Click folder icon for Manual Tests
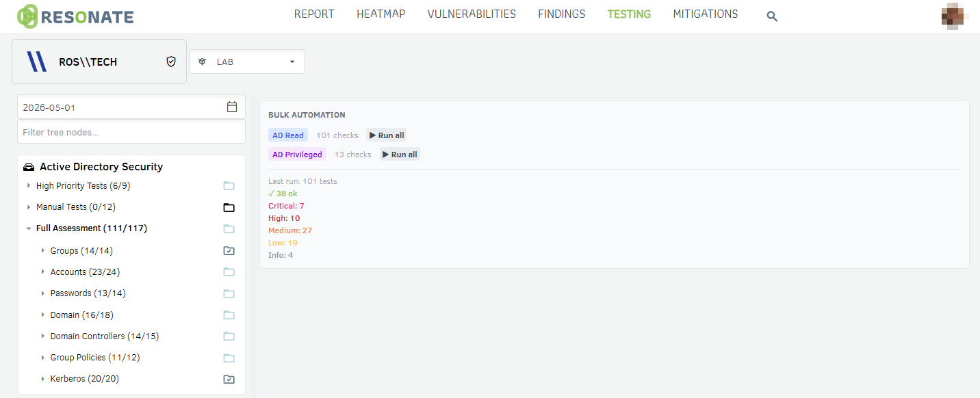This screenshot has width=980, height=398. [x=229, y=207]
